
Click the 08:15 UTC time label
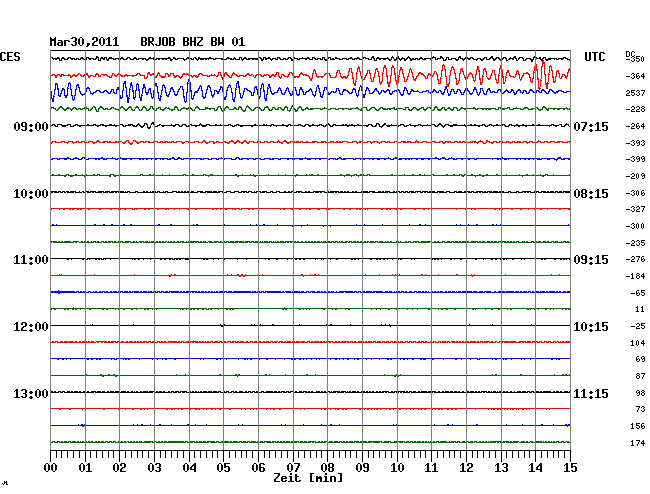(x=591, y=194)
